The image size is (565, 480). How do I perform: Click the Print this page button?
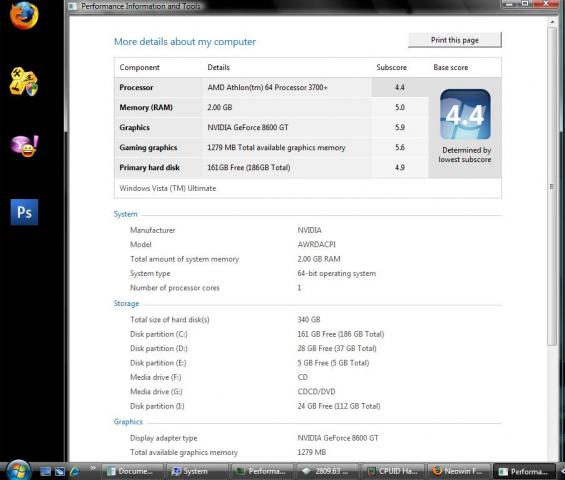point(455,40)
